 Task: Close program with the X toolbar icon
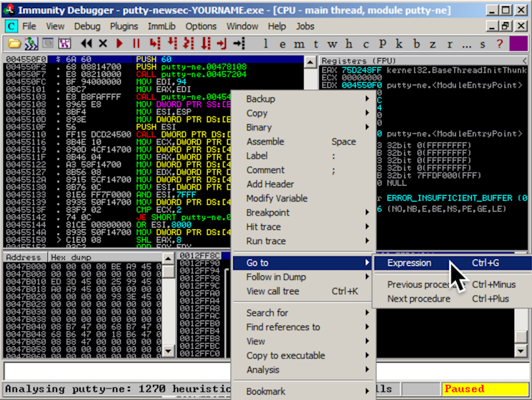(x=103, y=44)
